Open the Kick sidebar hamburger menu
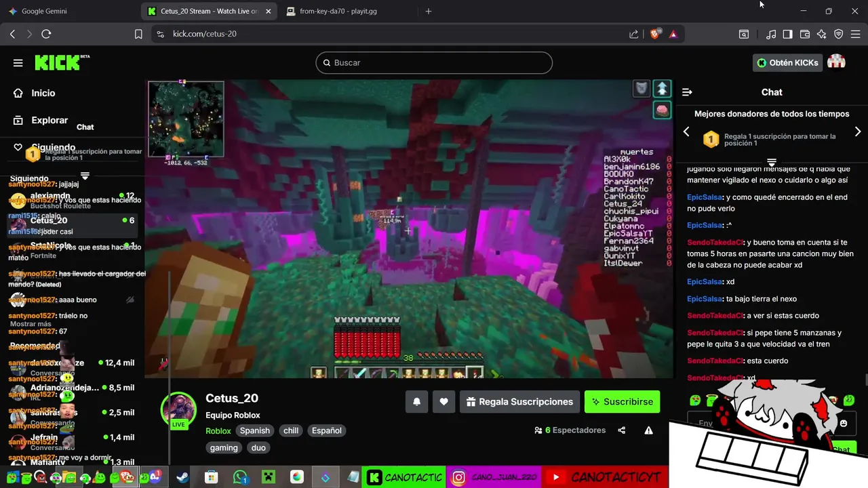Screen dimensions: 868x488 [x=18, y=63]
